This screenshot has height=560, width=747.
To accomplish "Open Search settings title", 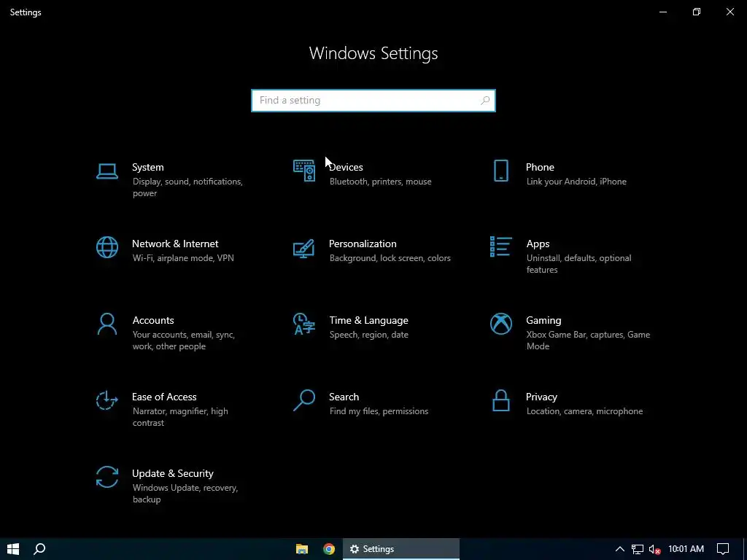I will (x=344, y=397).
